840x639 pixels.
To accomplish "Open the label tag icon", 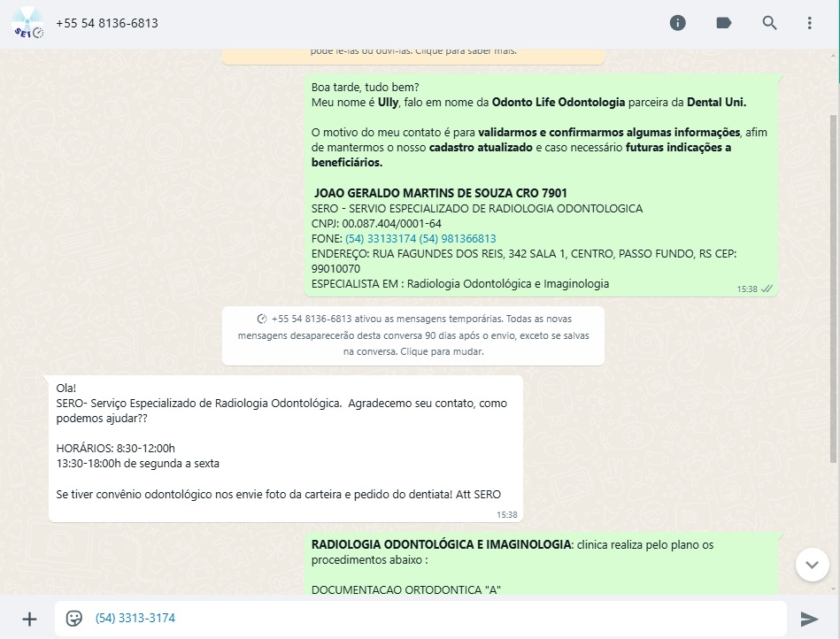I will click(x=723, y=23).
